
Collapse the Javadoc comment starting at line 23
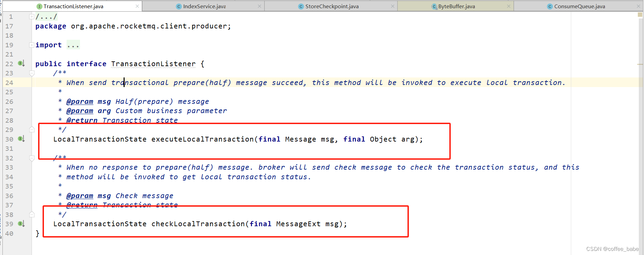(32, 73)
